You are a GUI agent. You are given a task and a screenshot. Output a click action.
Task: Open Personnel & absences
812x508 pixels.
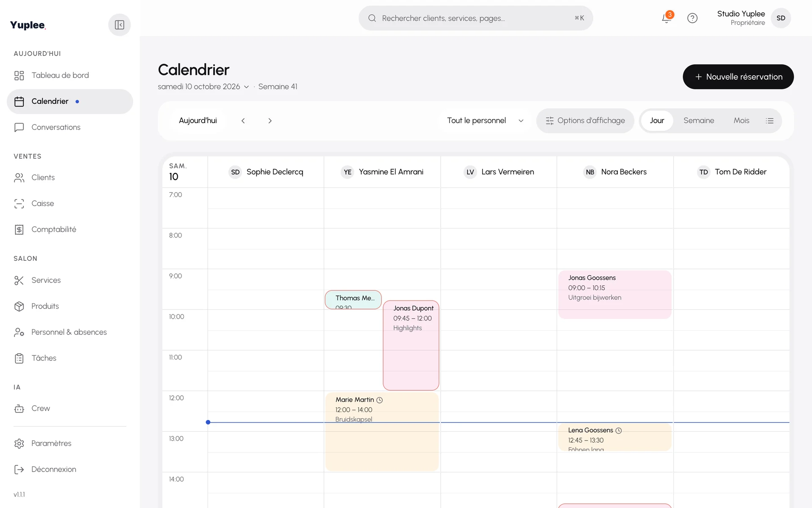pyautogui.click(x=70, y=332)
